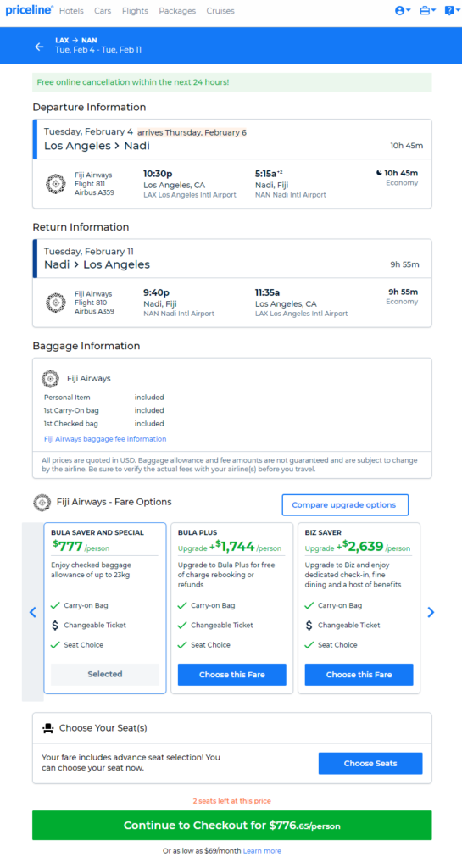This screenshot has width=462, height=868.
Task: Click the 9:40p return departure time
Action: 156,292
